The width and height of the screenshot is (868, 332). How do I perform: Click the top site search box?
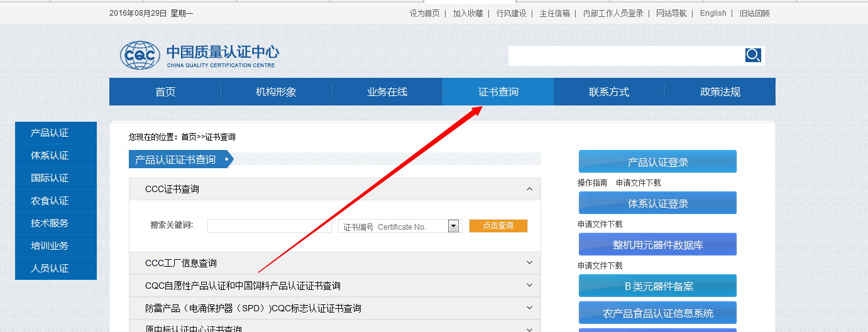coord(625,56)
